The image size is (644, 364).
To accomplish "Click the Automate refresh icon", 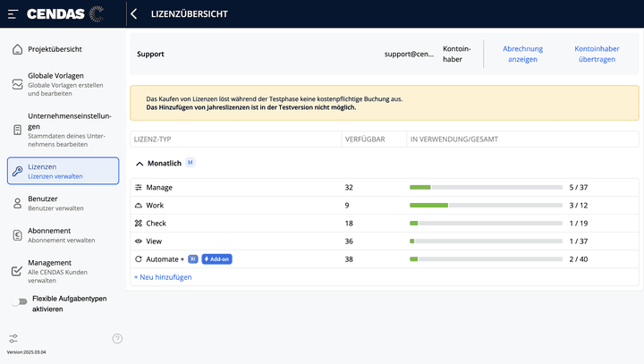I will tap(139, 259).
